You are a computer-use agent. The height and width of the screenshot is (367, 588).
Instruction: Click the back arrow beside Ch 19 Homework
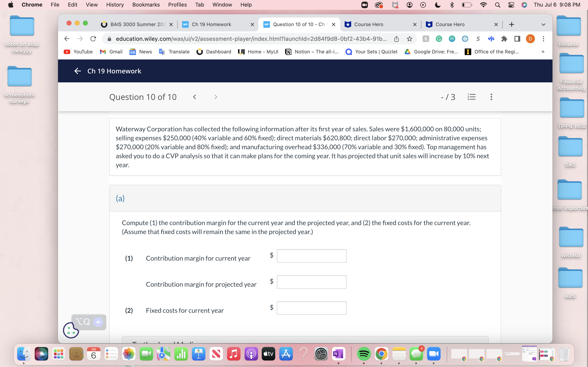click(78, 71)
